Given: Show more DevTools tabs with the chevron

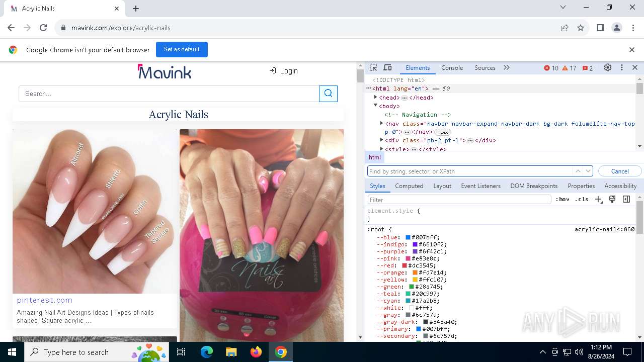Looking at the screenshot, I should (x=507, y=68).
